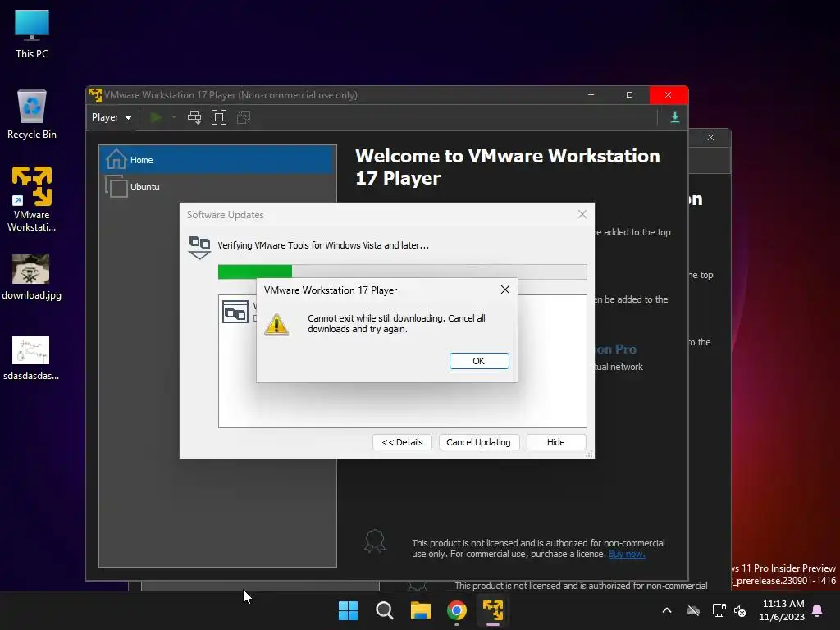This screenshot has height=630, width=840.
Task: Open the Recycle Bin desktop icon
Action: [32, 114]
